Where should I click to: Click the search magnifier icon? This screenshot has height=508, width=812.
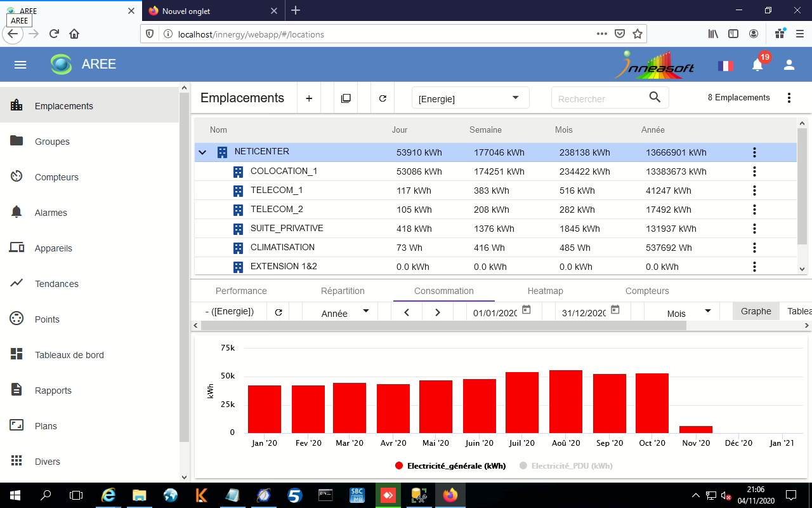click(655, 97)
